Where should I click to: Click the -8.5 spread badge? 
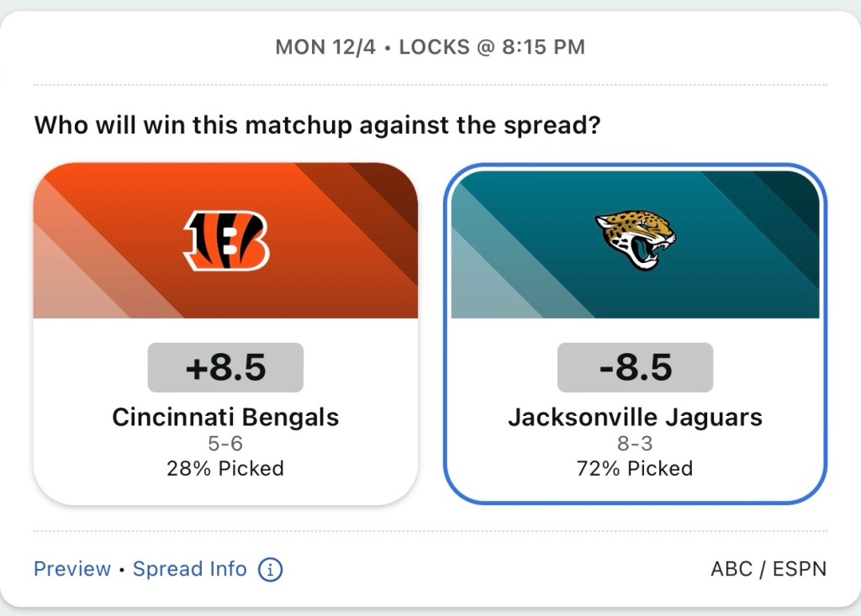pyautogui.click(x=635, y=367)
